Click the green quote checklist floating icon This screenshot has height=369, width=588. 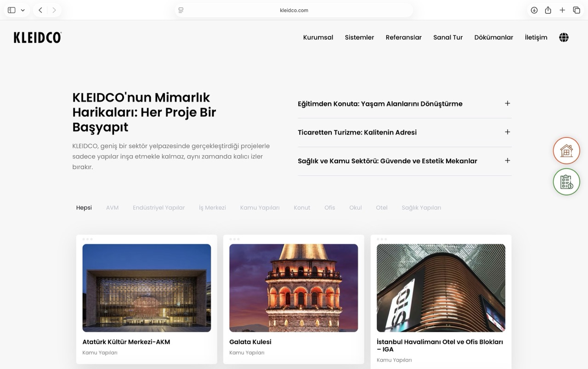coord(566,182)
